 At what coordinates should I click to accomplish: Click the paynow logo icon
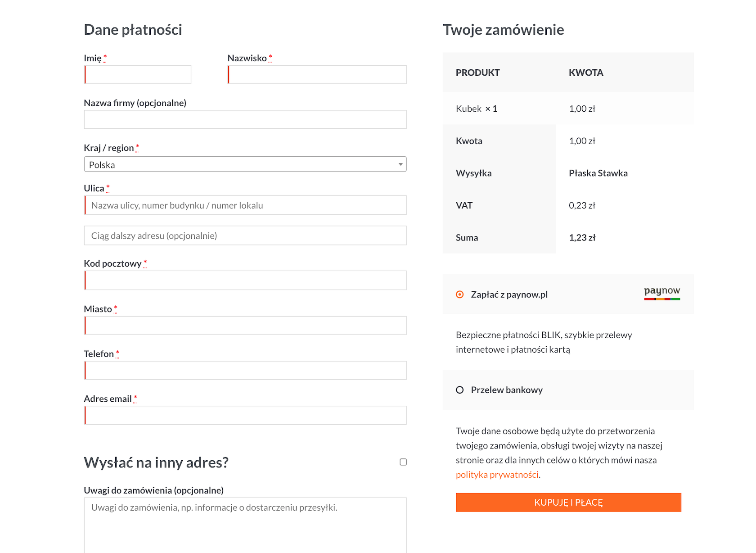click(661, 293)
